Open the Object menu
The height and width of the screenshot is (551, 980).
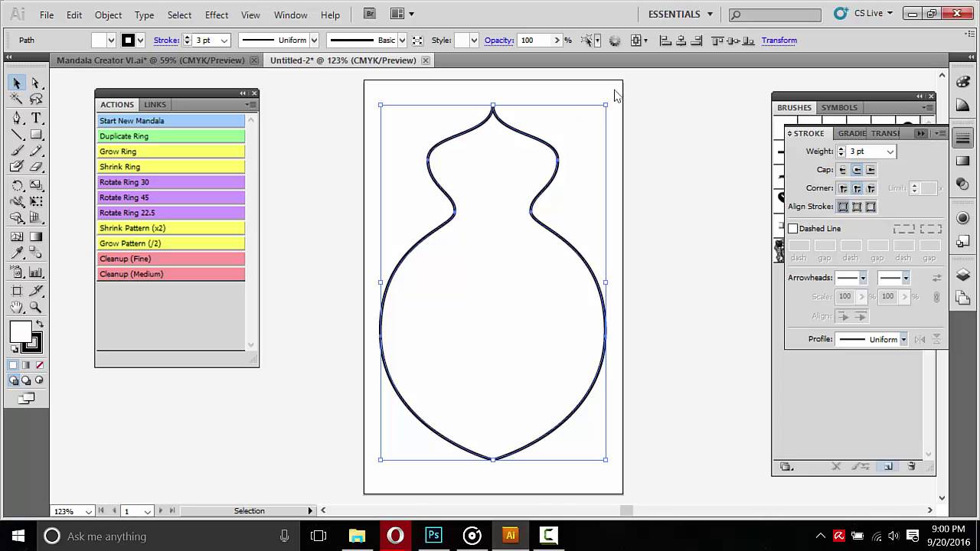[108, 15]
